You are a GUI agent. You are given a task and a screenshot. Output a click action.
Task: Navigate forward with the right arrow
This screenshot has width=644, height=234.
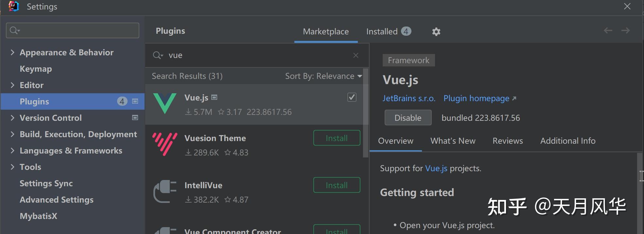[x=625, y=31]
